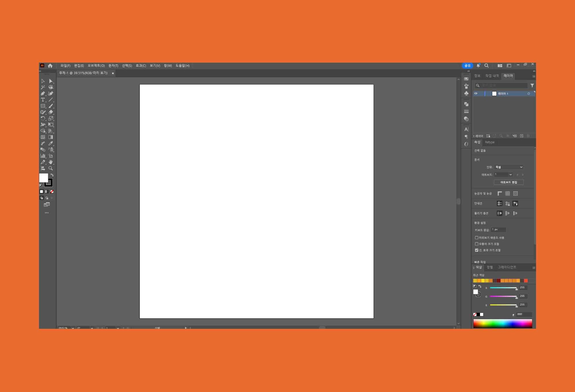Click the 아트보드 편집 button
Viewport: 575px width, 392px height.
coord(508,182)
